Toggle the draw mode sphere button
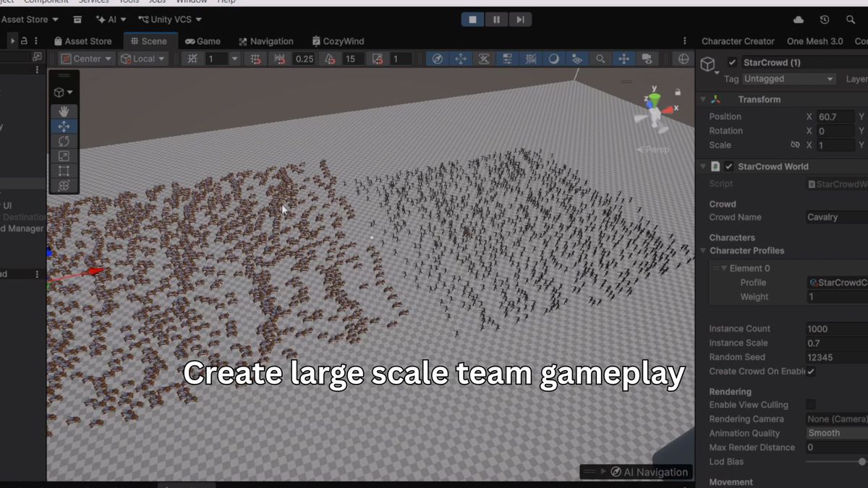This screenshot has width=868, height=488. (553, 59)
